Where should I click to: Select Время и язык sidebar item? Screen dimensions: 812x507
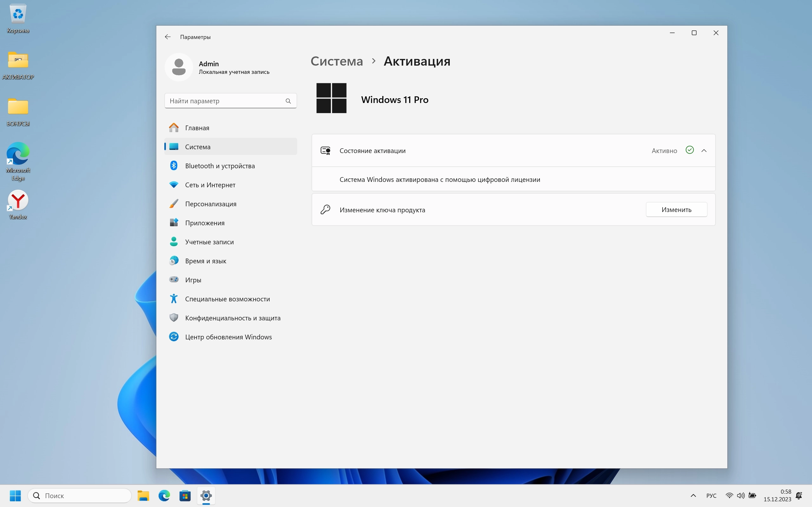click(x=205, y=261)
